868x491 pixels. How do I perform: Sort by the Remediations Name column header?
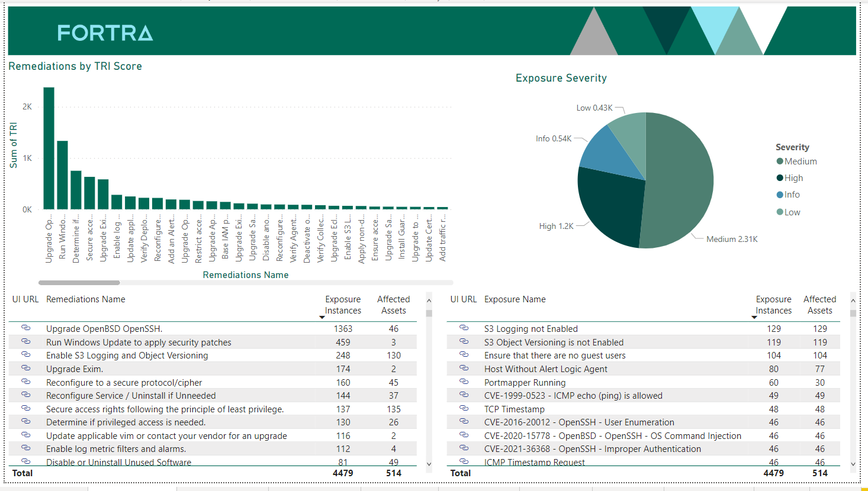(86, 299)
